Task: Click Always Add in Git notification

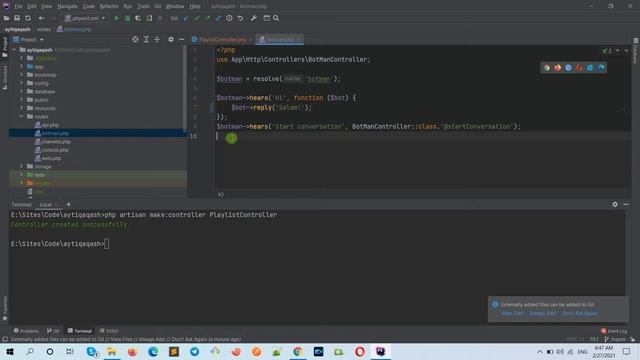Action: 542,313
